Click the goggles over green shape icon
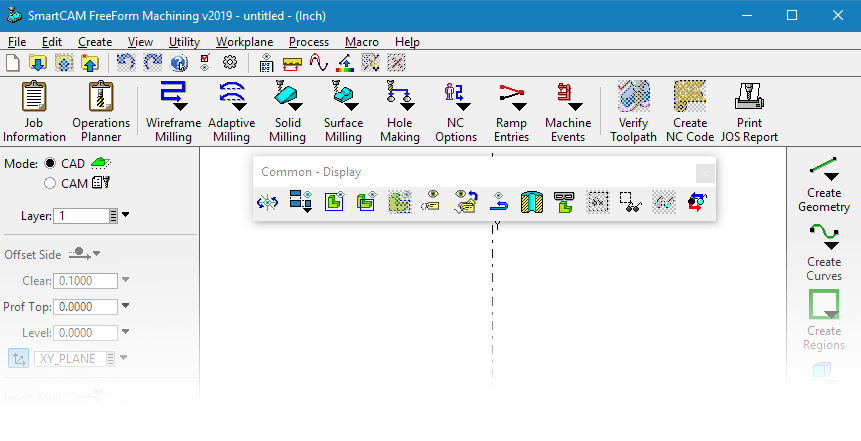Screen dimensions: 861x441 (564, 202)
